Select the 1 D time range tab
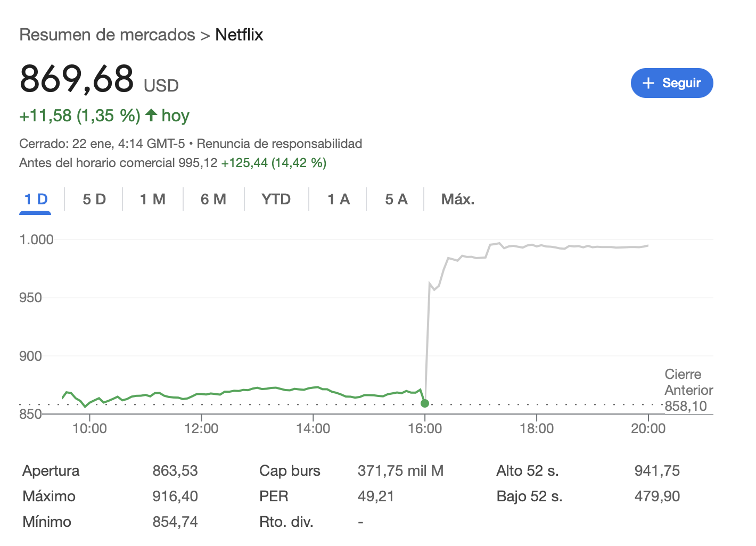This screenshot has width=756, height=546. pos(36,200)
